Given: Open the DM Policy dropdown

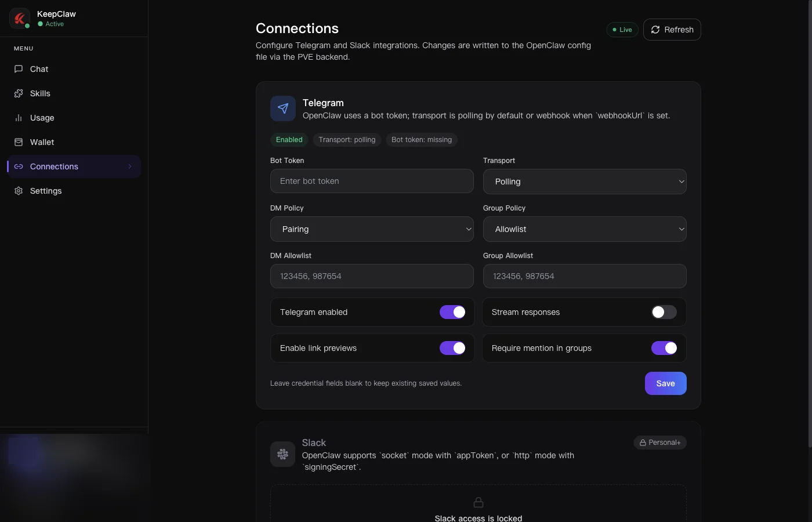Looking at the screenshot, I should coord(372,229).
